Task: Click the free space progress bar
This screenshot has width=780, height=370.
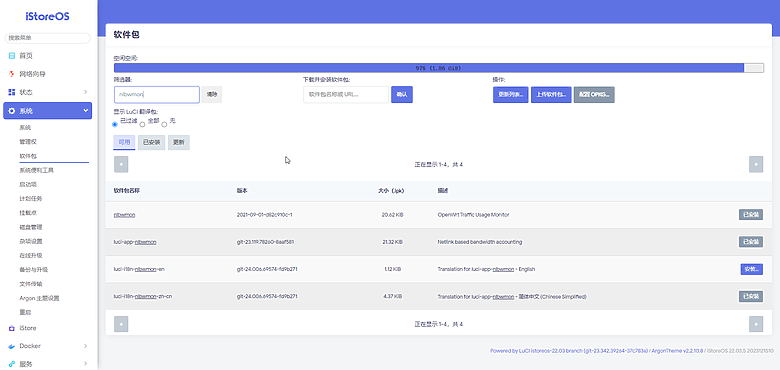Action: click(439, 68)
